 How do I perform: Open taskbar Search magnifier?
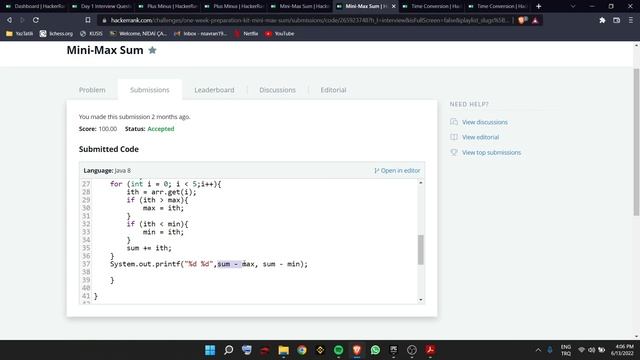(x=229, y=350)
